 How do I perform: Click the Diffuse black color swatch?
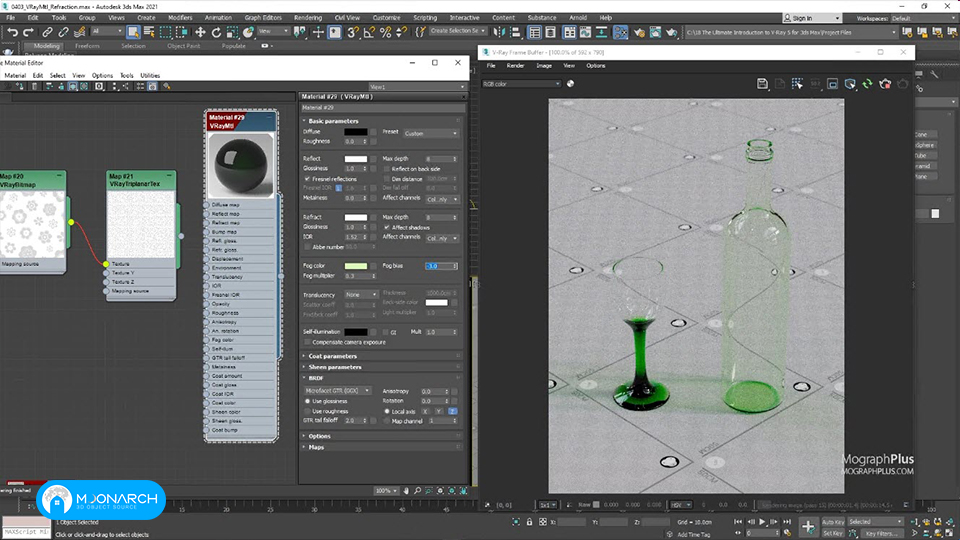(355, 132)
